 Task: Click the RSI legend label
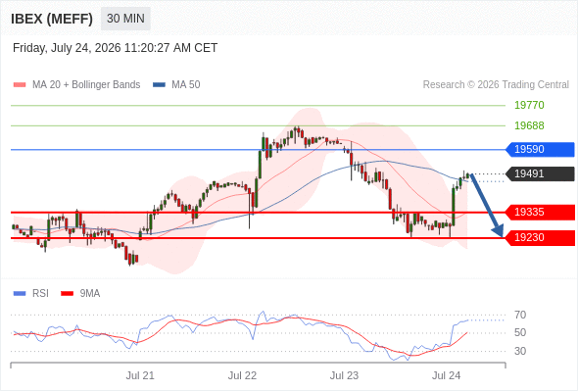tap(40, 294)
